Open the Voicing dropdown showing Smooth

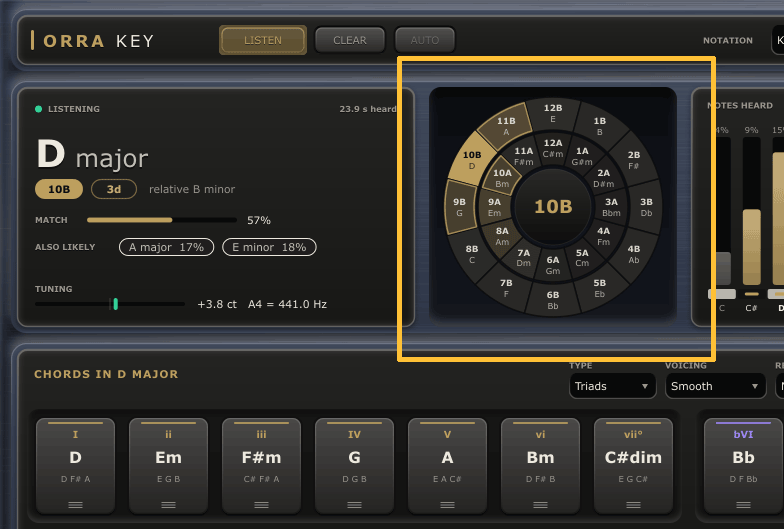pyautogui.click(x=715, y=386)
